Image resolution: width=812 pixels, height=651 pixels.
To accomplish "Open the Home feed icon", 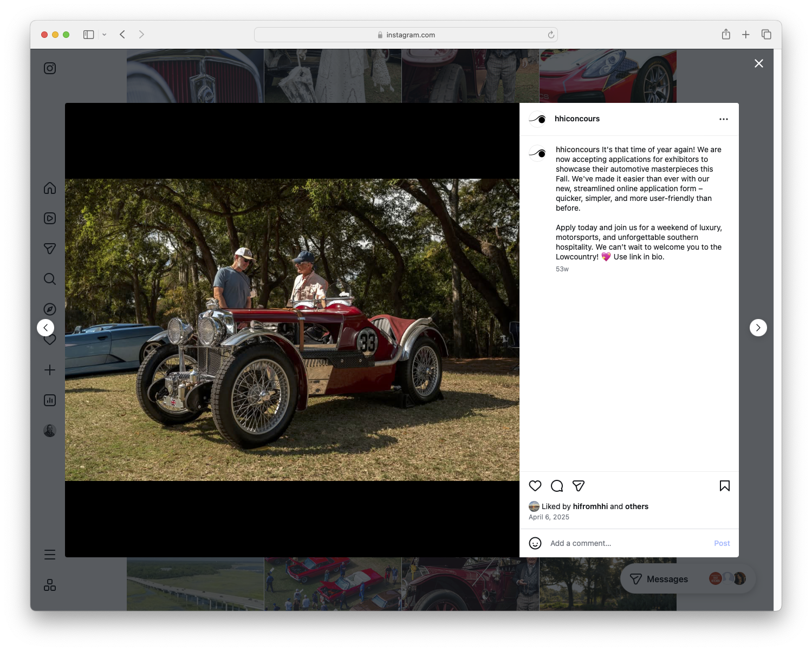I will pyautogui.click(x=49, y=188).
